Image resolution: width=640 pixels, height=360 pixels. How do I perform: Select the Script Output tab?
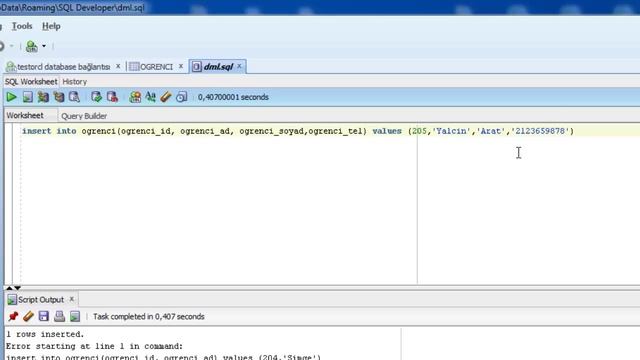[x=41, y=300]
